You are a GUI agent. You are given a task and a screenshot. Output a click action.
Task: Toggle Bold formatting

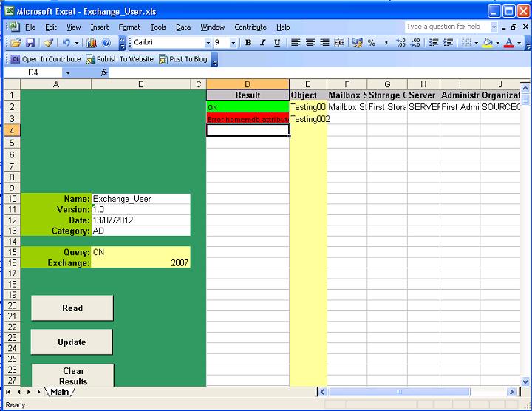[248, 43]
